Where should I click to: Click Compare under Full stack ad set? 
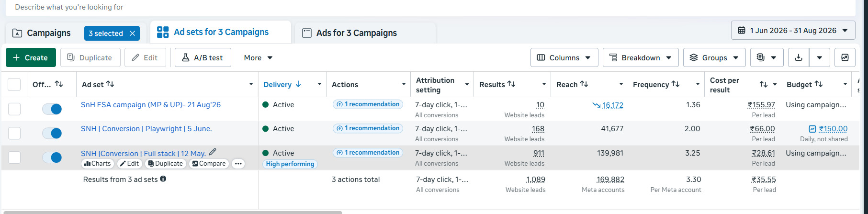[x=209, y=164]
